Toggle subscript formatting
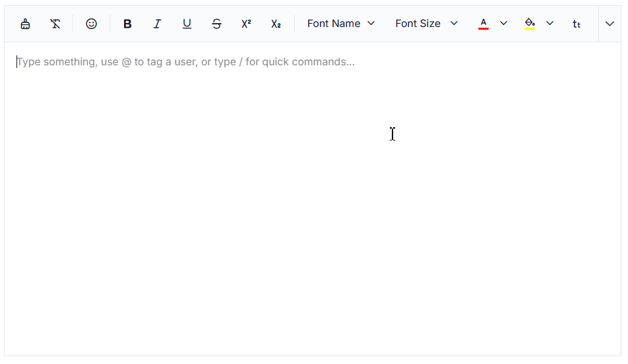 click(x=276, y=24)
